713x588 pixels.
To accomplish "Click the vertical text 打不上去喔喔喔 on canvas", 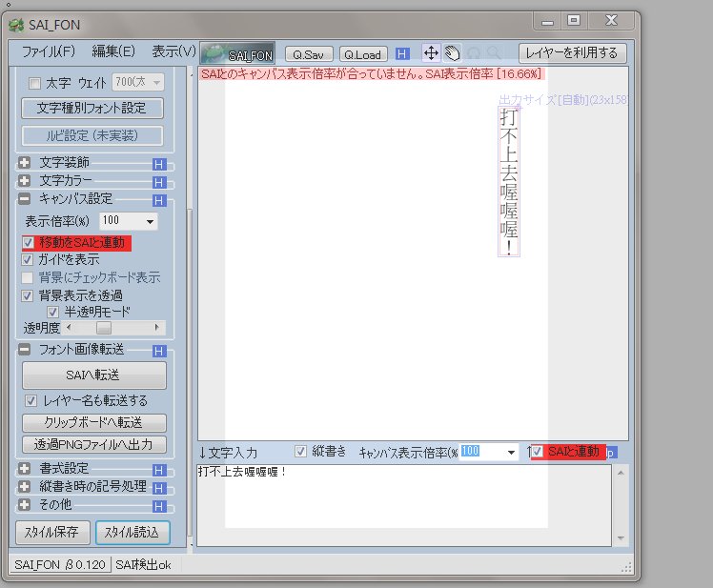I will 509,182.
